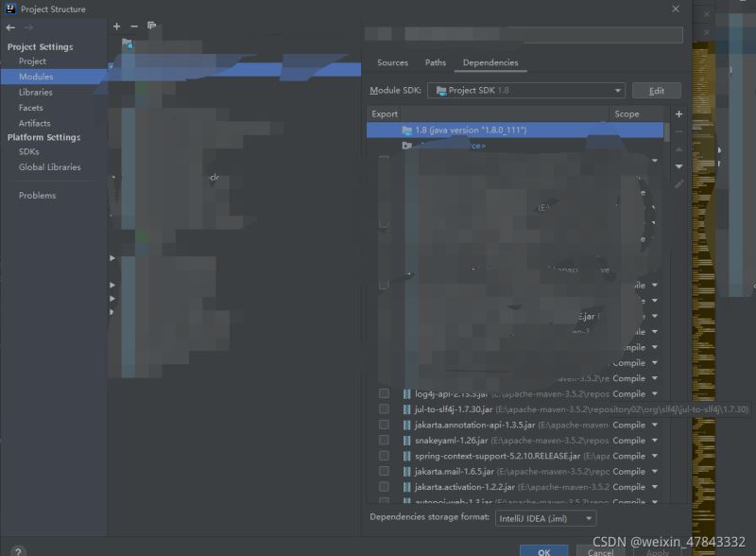The image size is (756, 556).
Task: Click the spring-context-support jar library icon
Action: 407,456
